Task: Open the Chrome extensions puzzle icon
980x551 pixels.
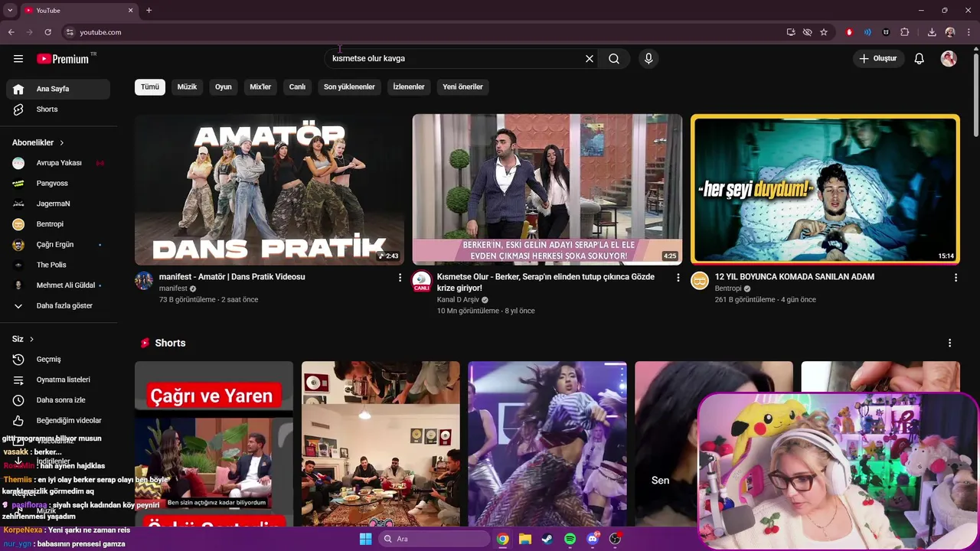Action: pyautogui.click(x=905, y=32)
